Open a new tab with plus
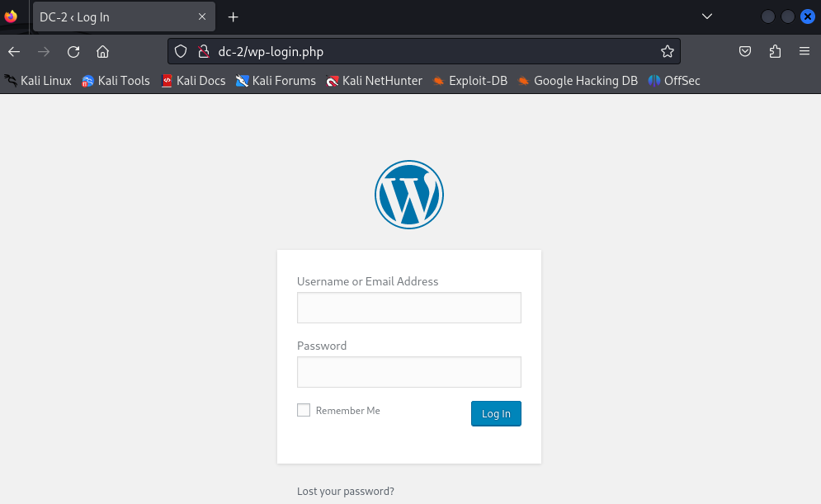Image resolution: width=821 pixels, height=504 pixels. [233, 17]
